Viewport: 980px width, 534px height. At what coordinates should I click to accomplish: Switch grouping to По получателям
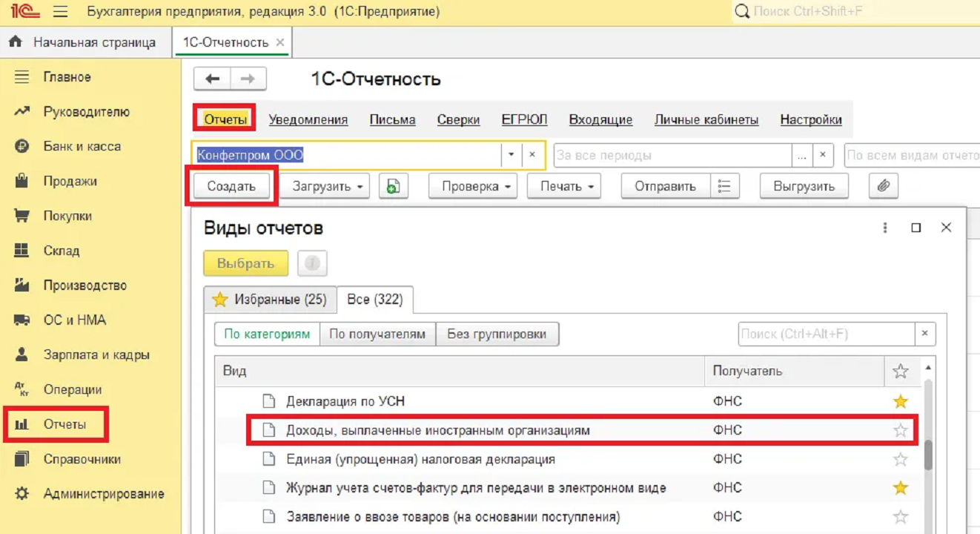coord(377,334)
